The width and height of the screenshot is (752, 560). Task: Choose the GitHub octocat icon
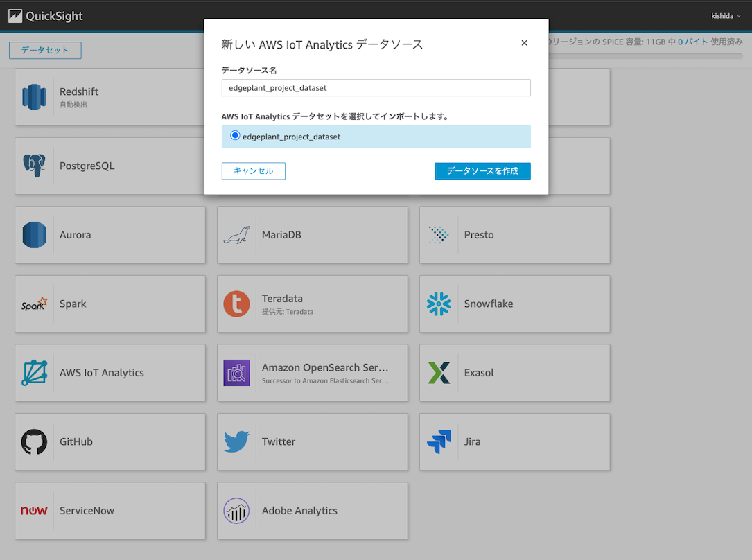pyautogui.click(x=35, y=441)
